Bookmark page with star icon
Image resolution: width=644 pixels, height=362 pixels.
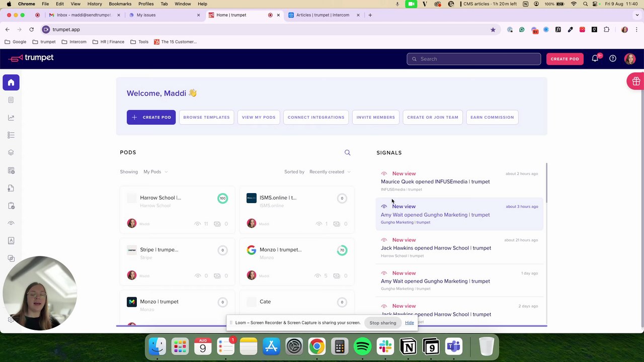click(493, 30)
